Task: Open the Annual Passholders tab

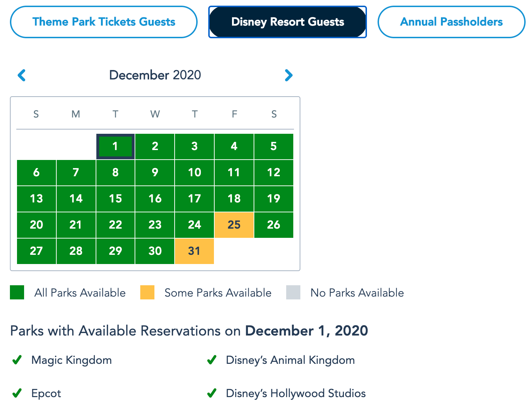Action: tap(451, 22)
